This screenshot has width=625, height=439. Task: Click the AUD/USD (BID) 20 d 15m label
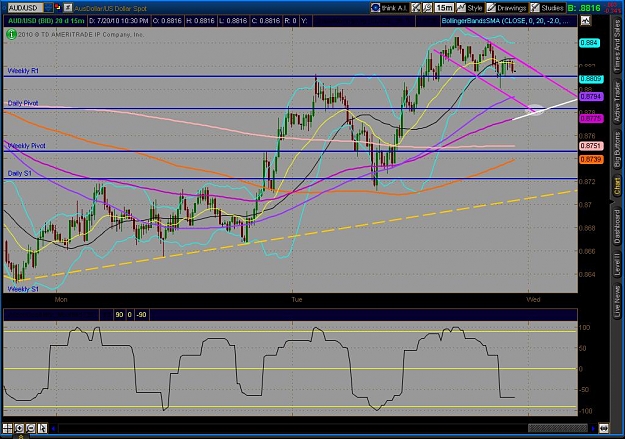click(x=46, y=21)
